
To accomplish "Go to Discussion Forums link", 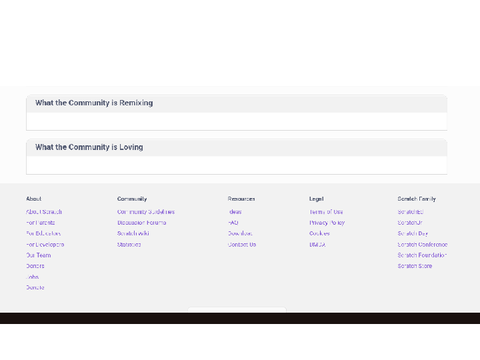I will [142, 223].
